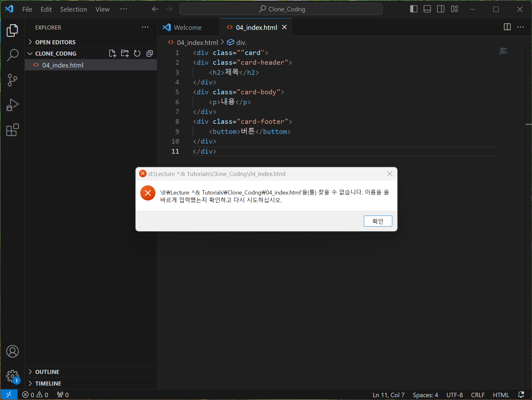The width and height of the screenshot is (532, 400).
Task: Switch to the Welcome tab
Action: point(188,27)
